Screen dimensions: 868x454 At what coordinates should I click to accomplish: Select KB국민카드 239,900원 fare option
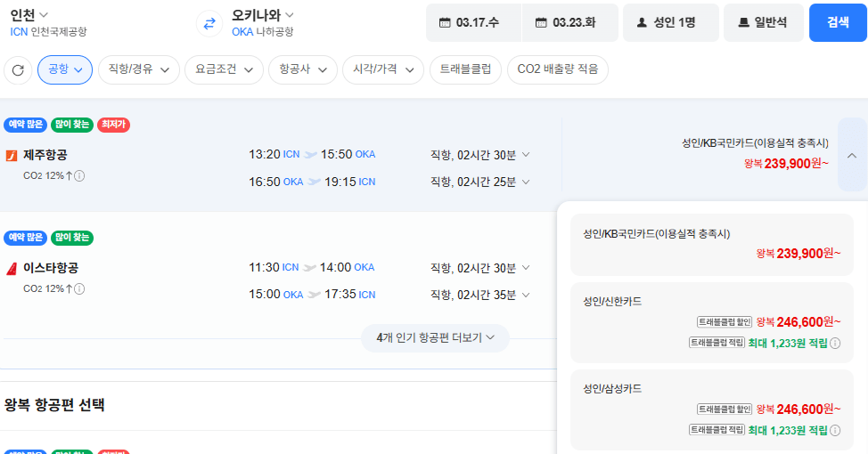point(712,245)
